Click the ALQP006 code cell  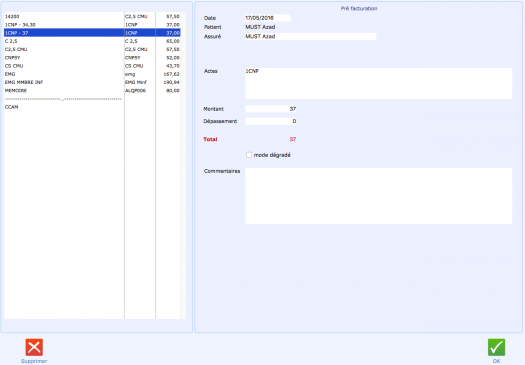coord(140,91)
